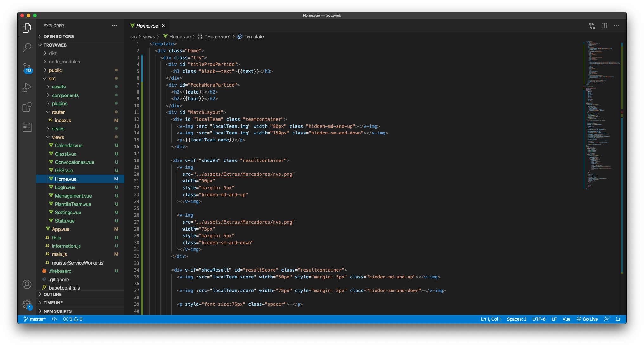
Task: Click the Accounts icon in activity bar
Action: pyautogui.click(x=27, y=285)
